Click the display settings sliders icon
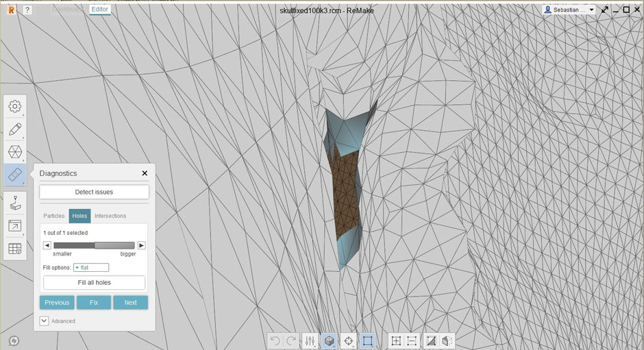 310,340
